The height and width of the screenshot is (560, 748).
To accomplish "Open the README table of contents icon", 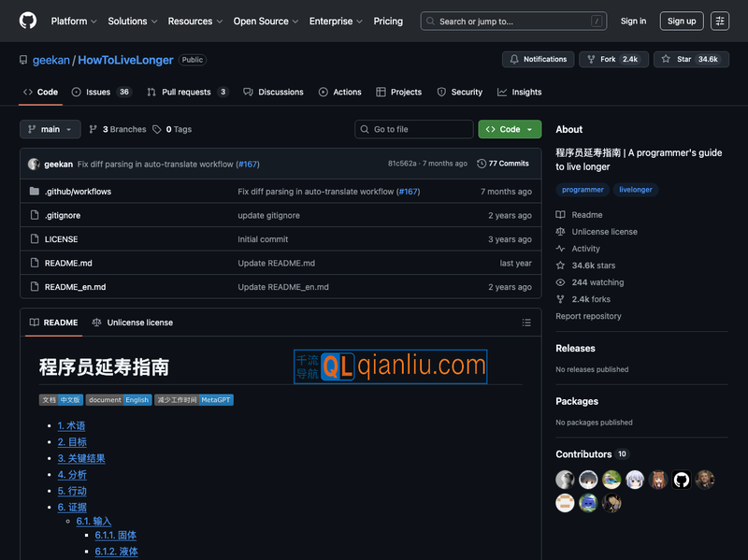I will pyautogui.click(x=526, y=323).
